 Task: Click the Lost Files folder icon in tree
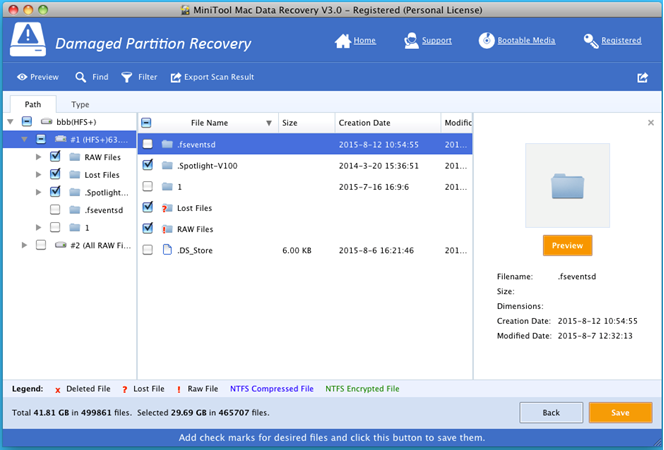[x=75, y=175]
